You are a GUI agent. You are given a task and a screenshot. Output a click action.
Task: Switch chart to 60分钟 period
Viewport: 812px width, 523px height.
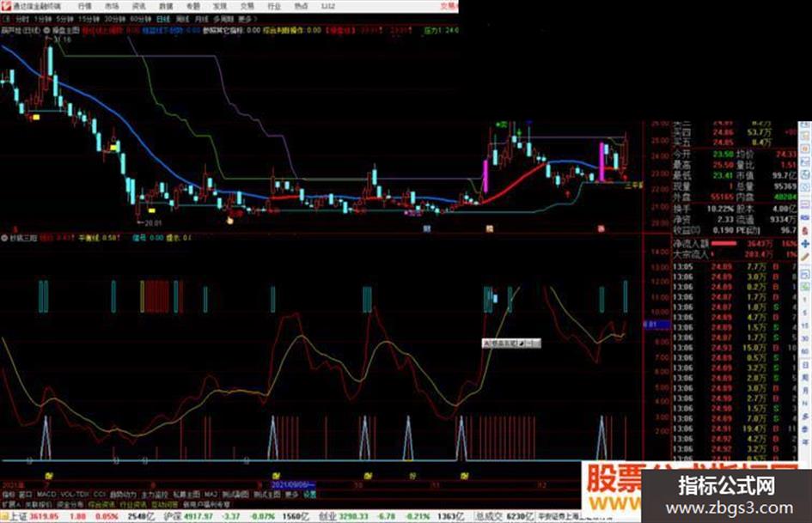tap(141, 19)
